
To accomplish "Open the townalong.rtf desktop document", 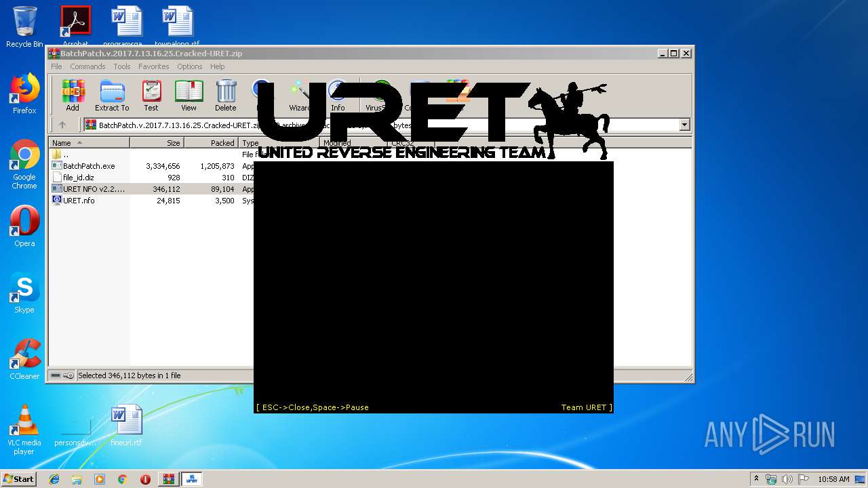I will click(177, 27).
